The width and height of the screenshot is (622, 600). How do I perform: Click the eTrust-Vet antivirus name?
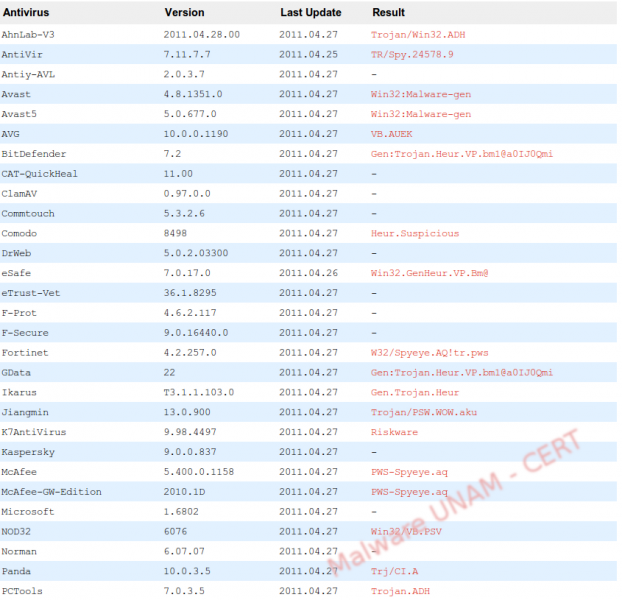(x=31, y=293)
